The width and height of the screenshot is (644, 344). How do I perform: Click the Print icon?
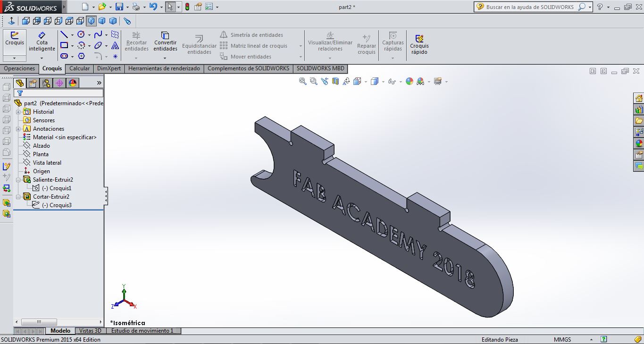[x=136, y=7]
